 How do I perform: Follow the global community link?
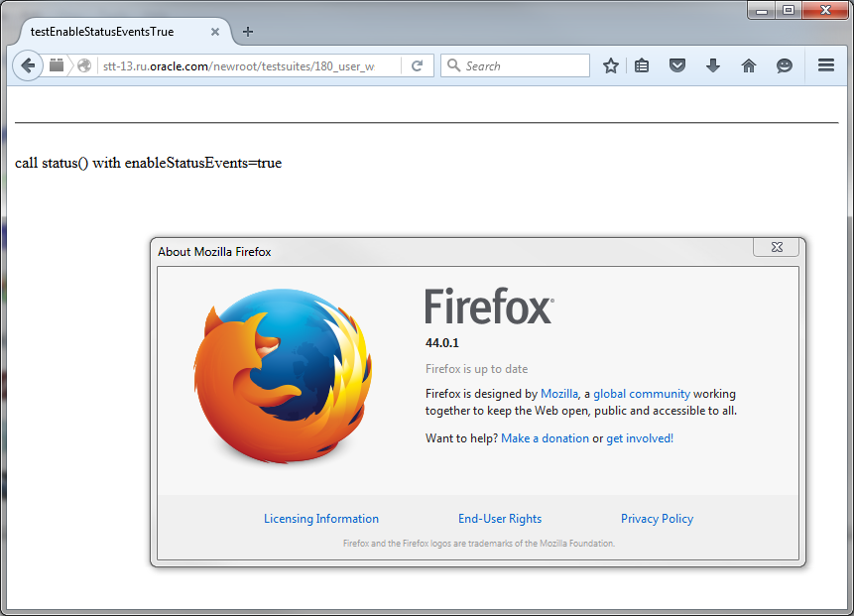642,394
